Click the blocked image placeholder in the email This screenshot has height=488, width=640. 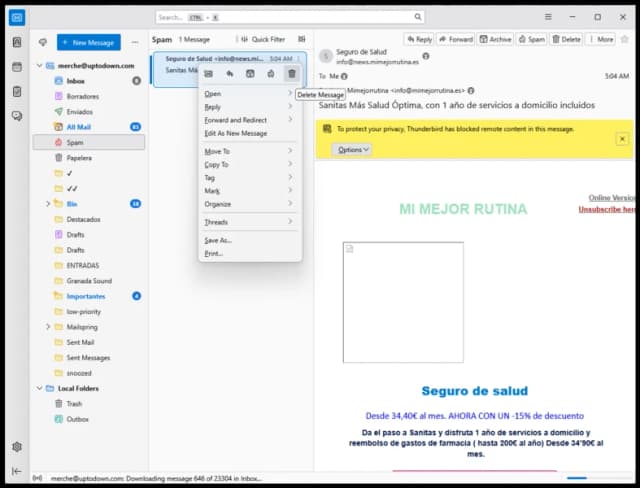(x=403, y=302)
